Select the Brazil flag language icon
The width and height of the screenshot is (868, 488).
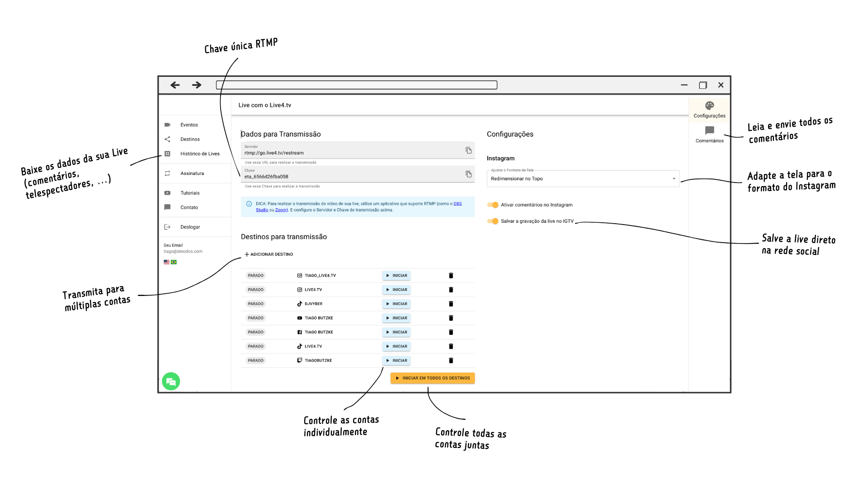(174, 262)
